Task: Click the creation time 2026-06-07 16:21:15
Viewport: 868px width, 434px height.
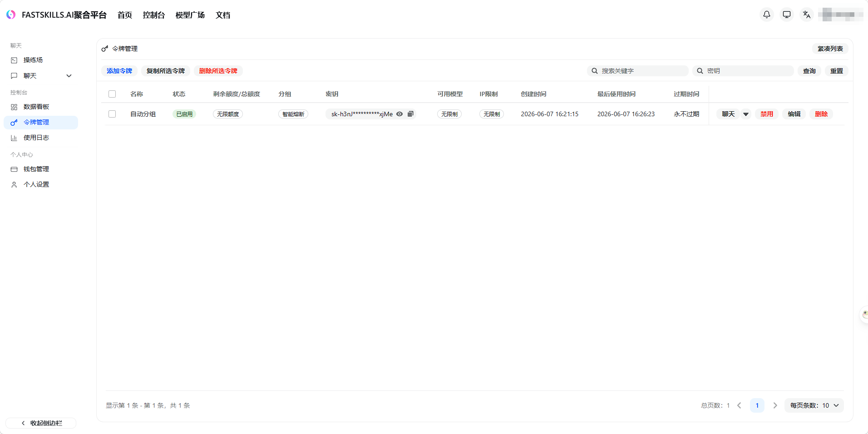Action: [x=550, y=114]
